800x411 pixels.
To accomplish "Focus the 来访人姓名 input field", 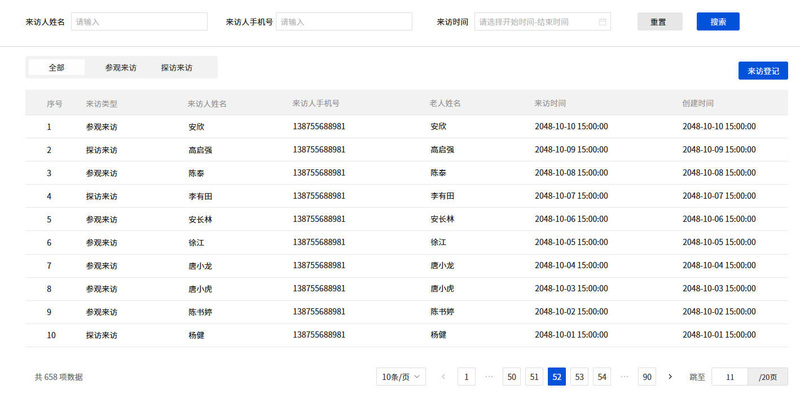I will pos(139,21).
